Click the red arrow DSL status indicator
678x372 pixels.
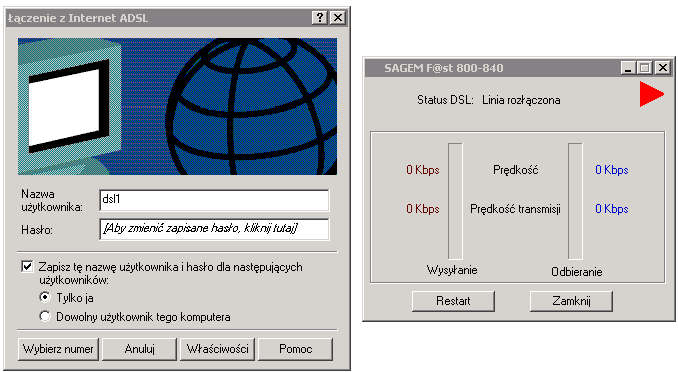pos(652,94)
